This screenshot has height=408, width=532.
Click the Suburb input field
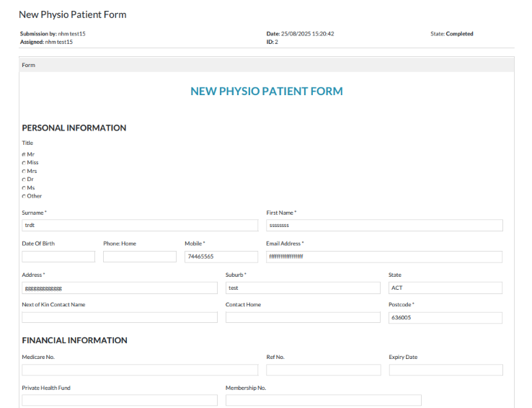tap(302, 288)
